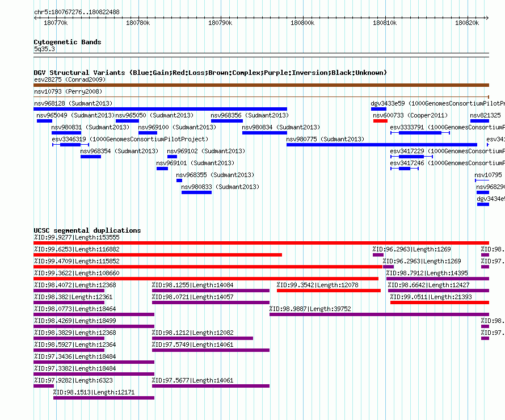Image resolution: width=505 pixels, height=420 pixels.
Task: Click the %ID:99.3622|Length:108660 label
Action: [x=77, y=273]
